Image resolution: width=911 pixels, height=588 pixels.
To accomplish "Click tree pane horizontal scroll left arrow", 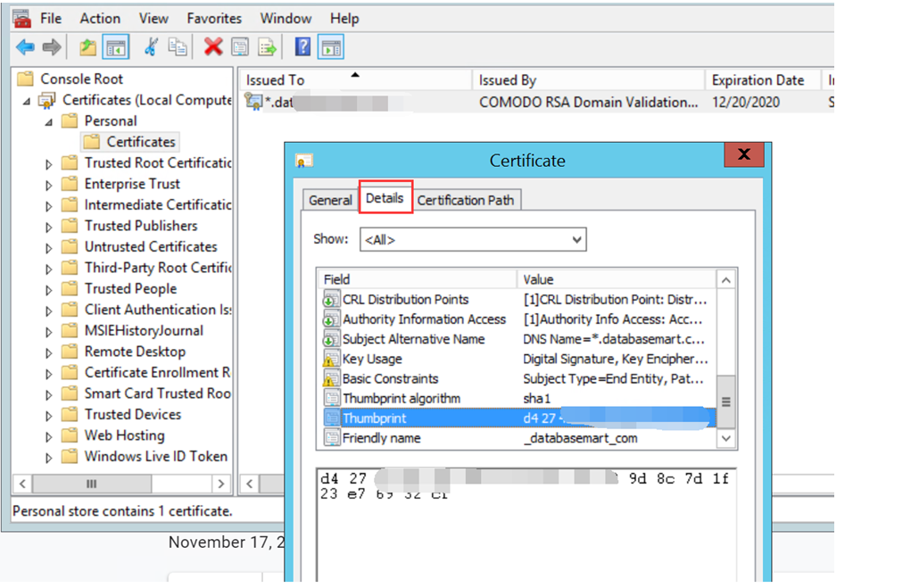I will [x=22, y=484].
